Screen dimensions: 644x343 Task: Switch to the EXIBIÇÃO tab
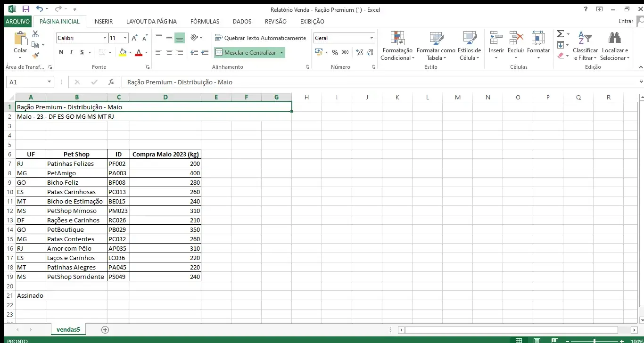(312, 21)
